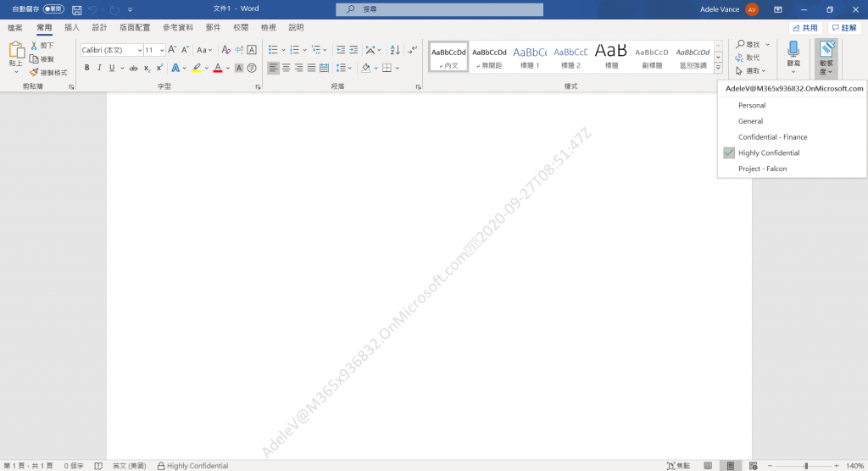Click the Comments button

(x=844, y=28)
